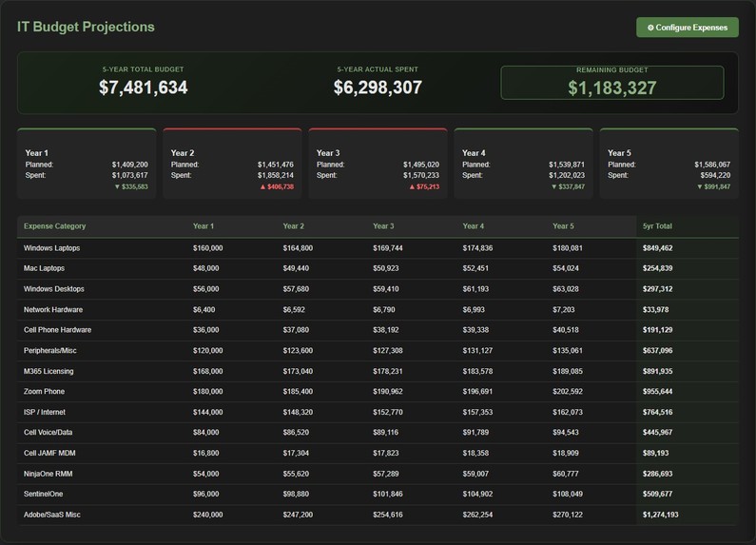Click the Expense Category column header
Image resolution: width=756 pixels, height=545 pixels.
tap(54, 226)
